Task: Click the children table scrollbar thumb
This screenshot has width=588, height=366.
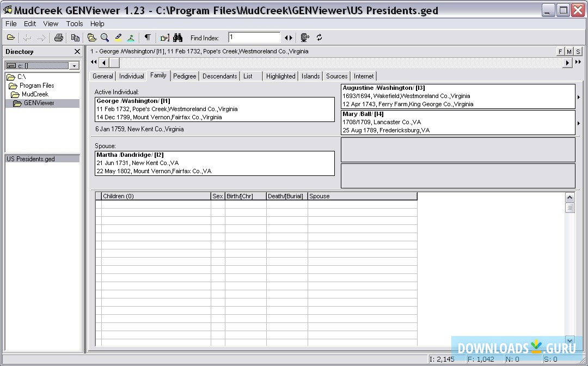Action: click(x=569, y=208)
